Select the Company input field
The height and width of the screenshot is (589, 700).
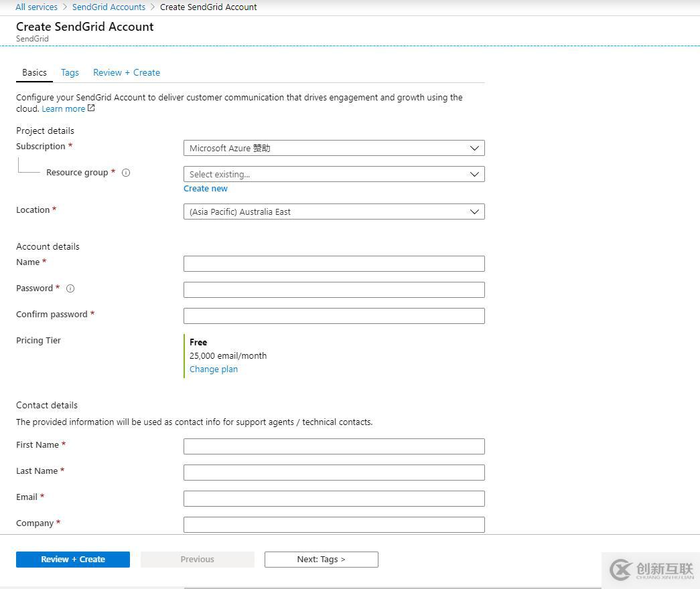(x=334, y=525)
